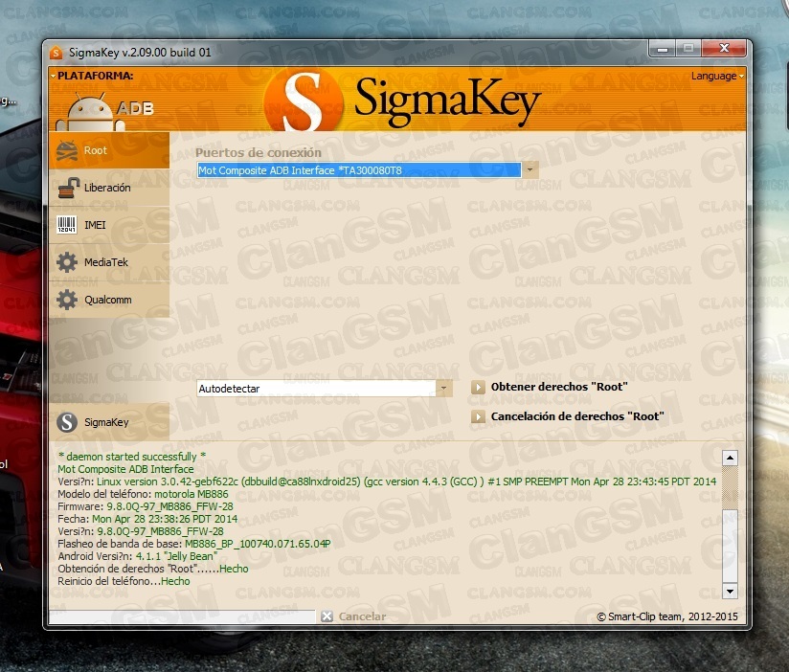Click the progress bar at the bottom
789x672 pixels.
click(x=182, y=616)
